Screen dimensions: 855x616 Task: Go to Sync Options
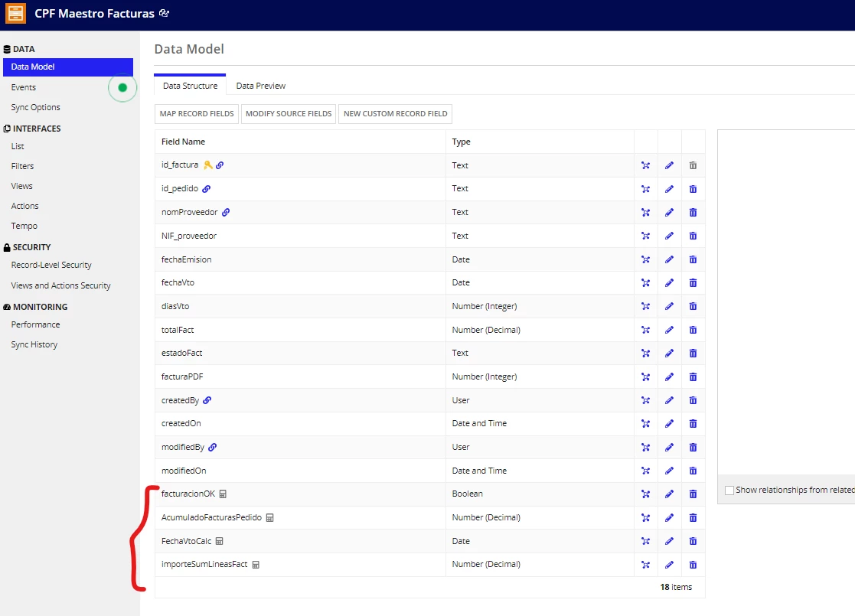tap(35, 107)
